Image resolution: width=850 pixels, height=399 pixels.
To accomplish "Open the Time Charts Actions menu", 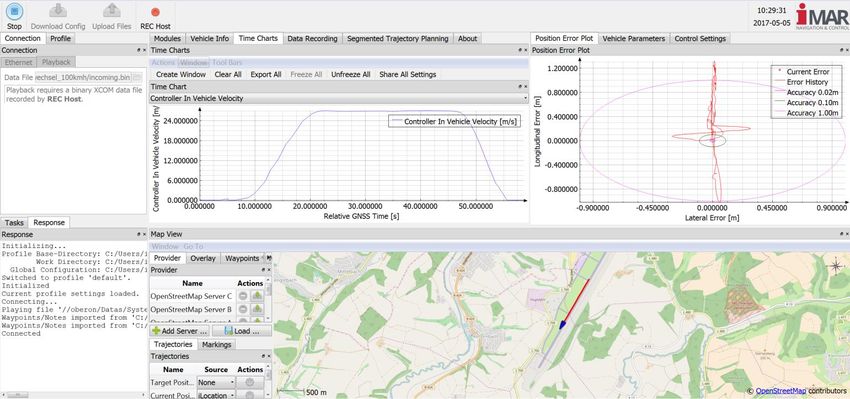I will point(163,63).
